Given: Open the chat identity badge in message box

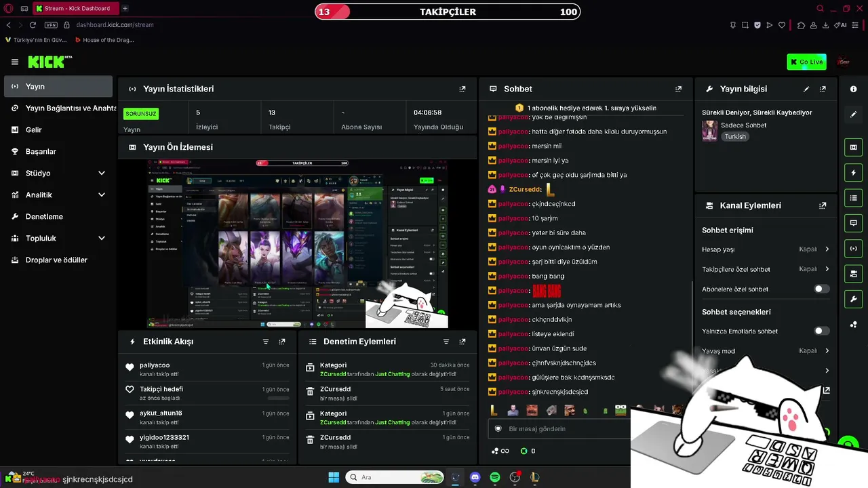Looking at the screenshot, I should 498,429.
